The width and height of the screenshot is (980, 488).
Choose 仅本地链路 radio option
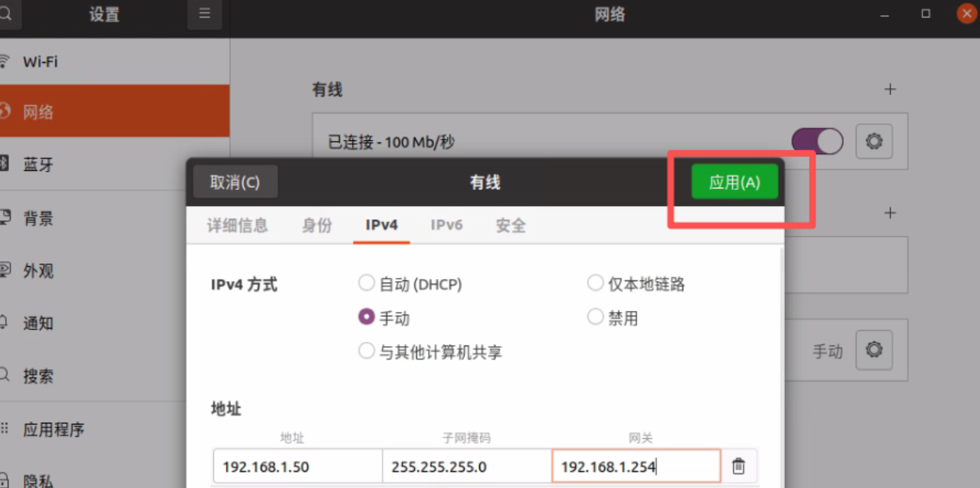point(595,284)
